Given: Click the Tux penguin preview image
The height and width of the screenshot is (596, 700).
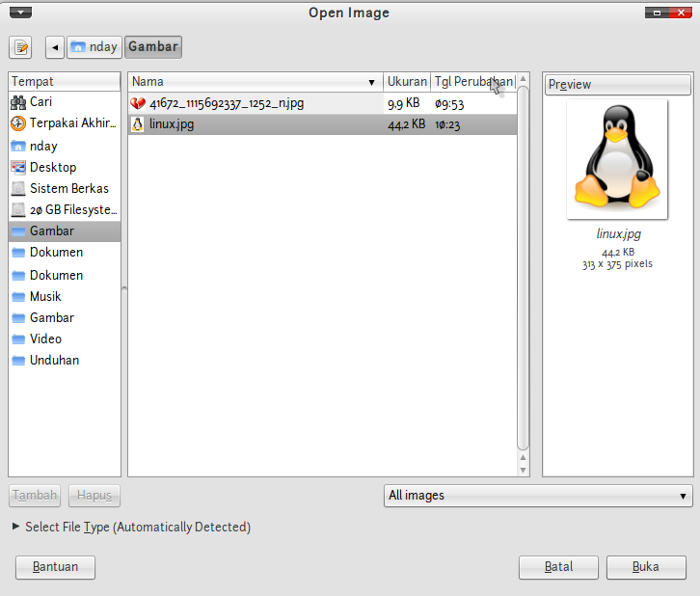Looking at the screenshot, I should (x=617, y=160).
